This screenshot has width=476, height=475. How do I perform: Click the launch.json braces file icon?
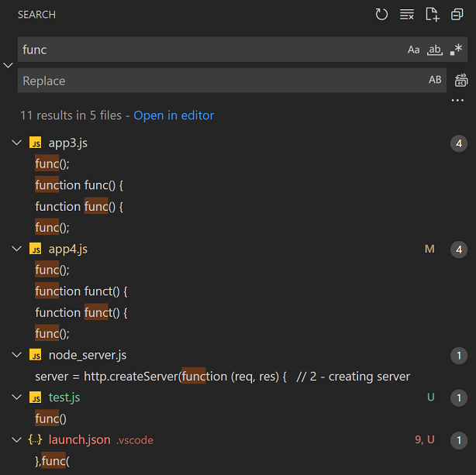(x=35, y=439)
